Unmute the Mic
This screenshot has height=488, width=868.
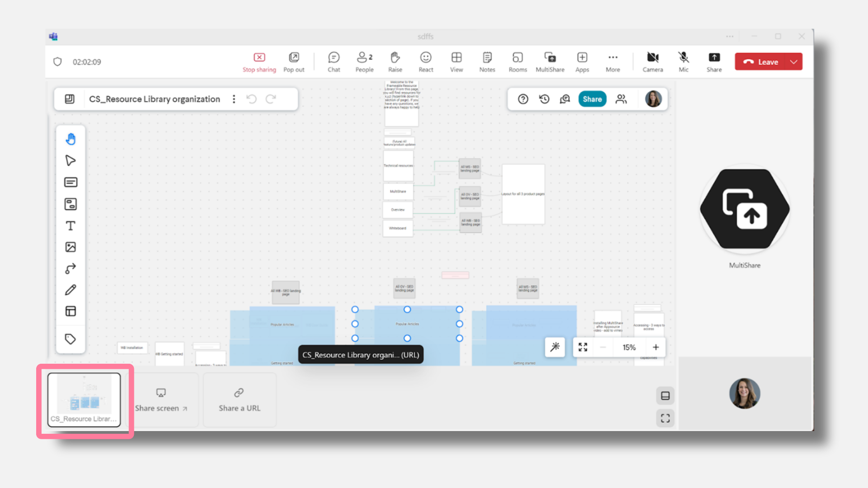coord(684,62)
